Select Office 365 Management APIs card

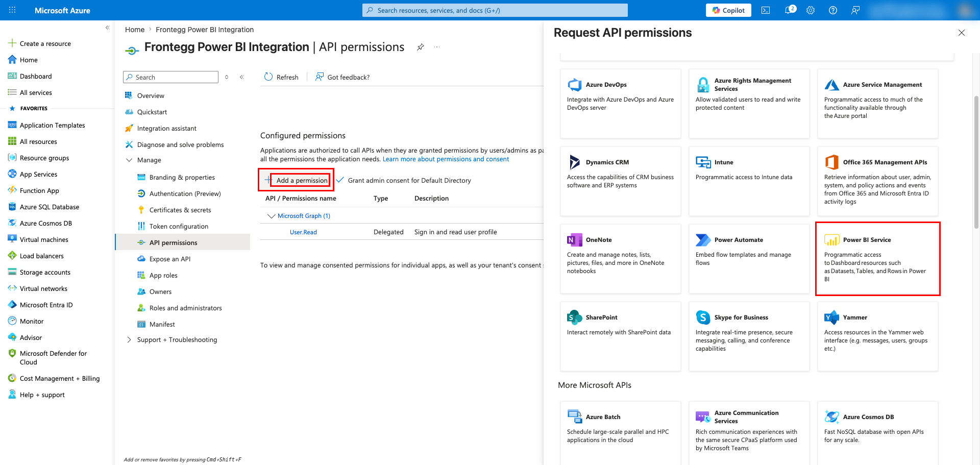(878, 181)
